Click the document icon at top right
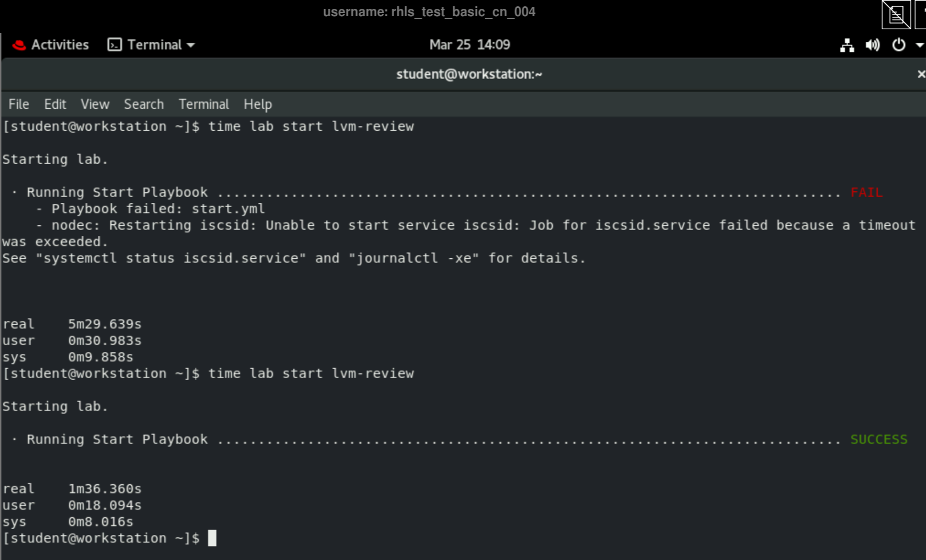Screen dimensions: 926x560 click(896, 15)
